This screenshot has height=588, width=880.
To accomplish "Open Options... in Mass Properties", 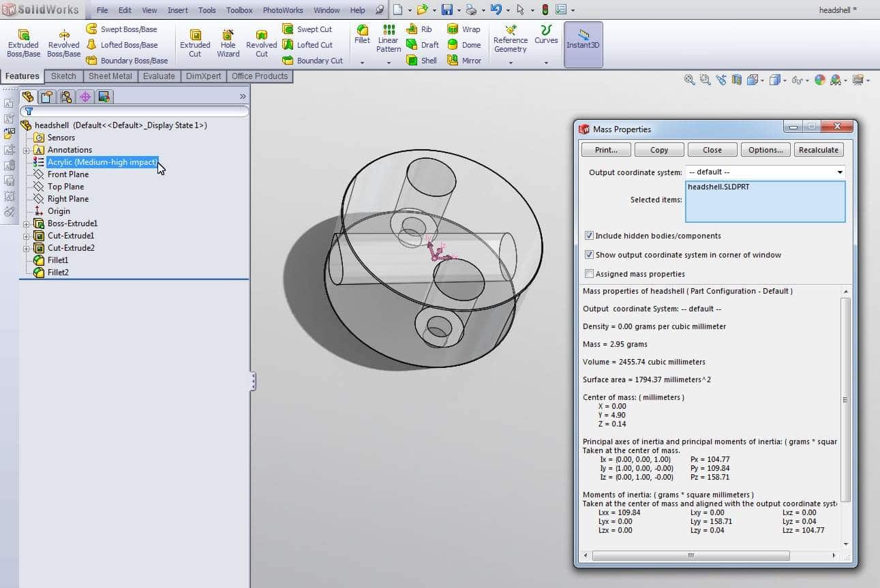I will tap(765, 150).
